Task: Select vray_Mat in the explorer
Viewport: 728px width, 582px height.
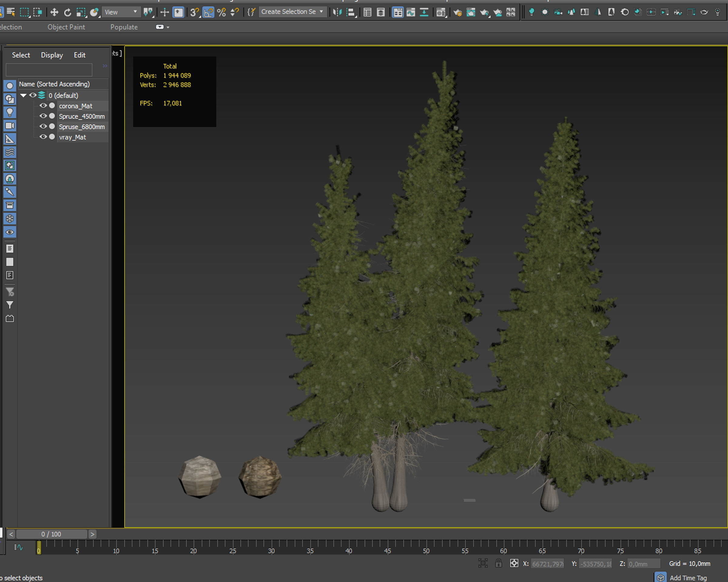Action: click(72, 137)
